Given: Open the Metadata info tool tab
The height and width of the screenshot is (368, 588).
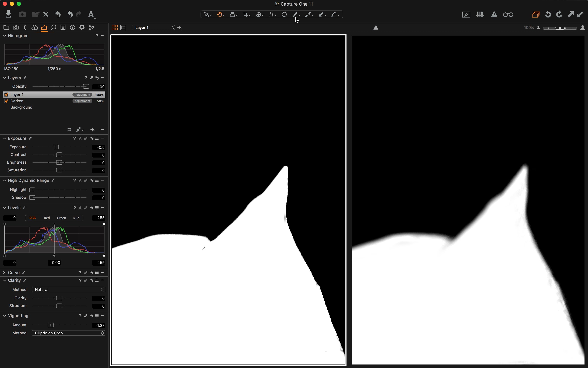Looking at the screenshot, I should [72, 28].
